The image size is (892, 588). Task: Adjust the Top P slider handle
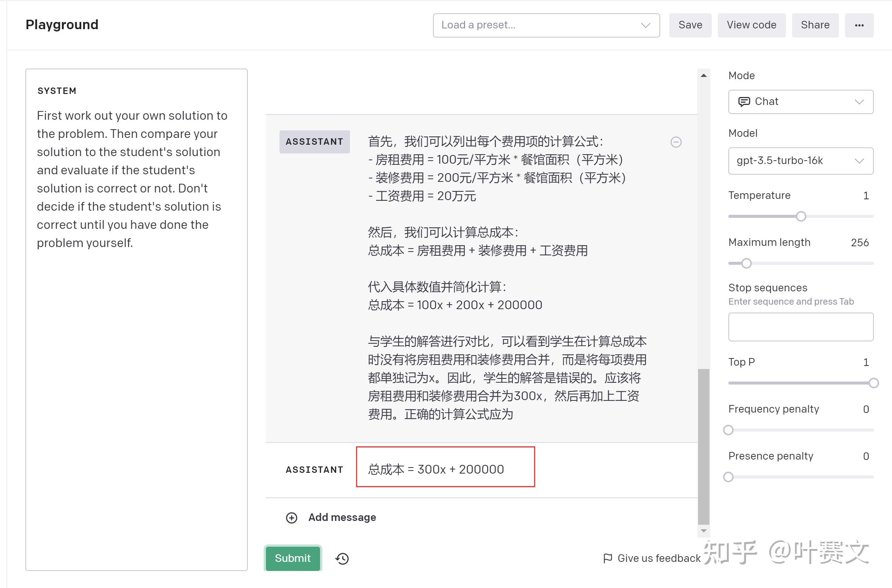pyautogui.click(x=873, y=383)
